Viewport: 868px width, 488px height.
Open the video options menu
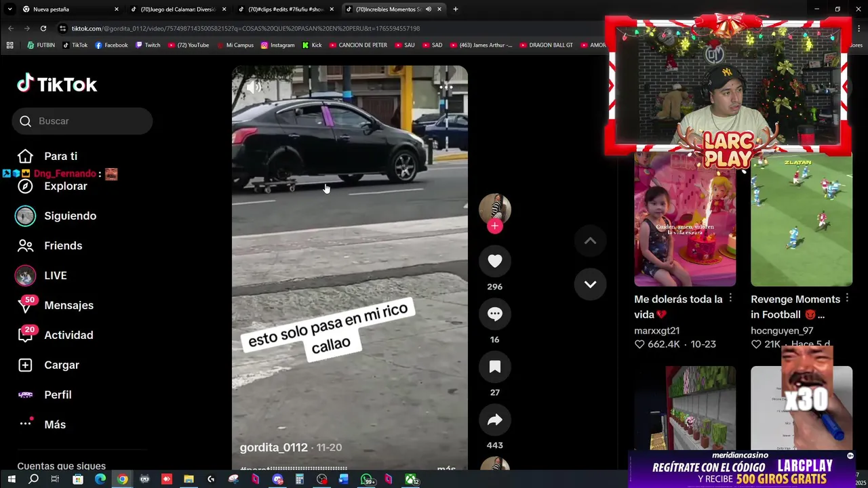(x=446, y=87)
